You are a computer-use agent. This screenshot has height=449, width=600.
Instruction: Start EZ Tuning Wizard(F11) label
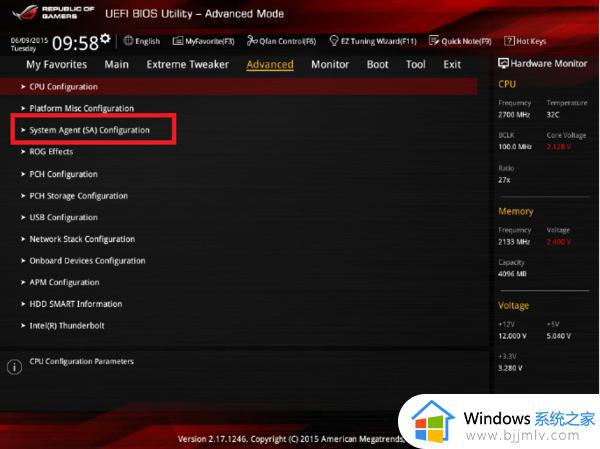379,41
